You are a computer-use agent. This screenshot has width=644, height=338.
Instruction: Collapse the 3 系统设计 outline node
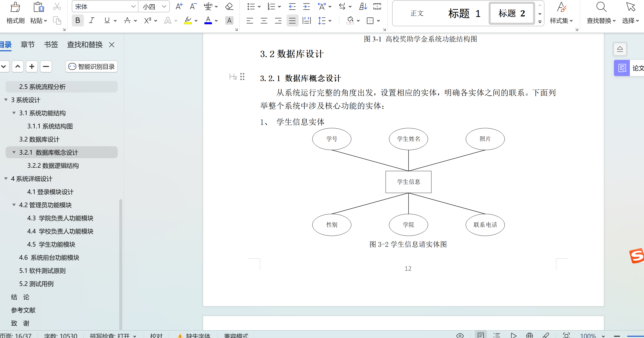click(6, 100)
